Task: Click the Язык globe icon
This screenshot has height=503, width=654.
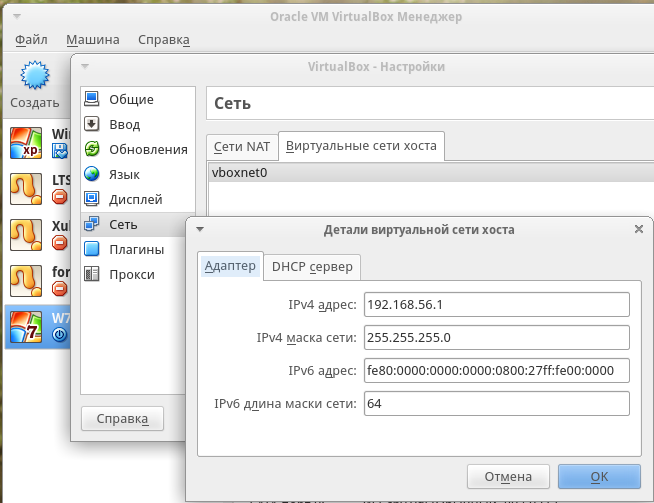Action: click(x=92, y=174)
